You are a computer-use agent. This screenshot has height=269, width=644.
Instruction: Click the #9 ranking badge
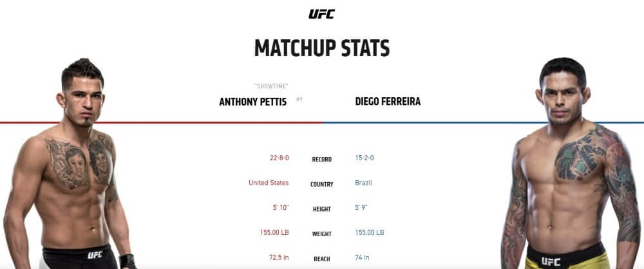299,99
